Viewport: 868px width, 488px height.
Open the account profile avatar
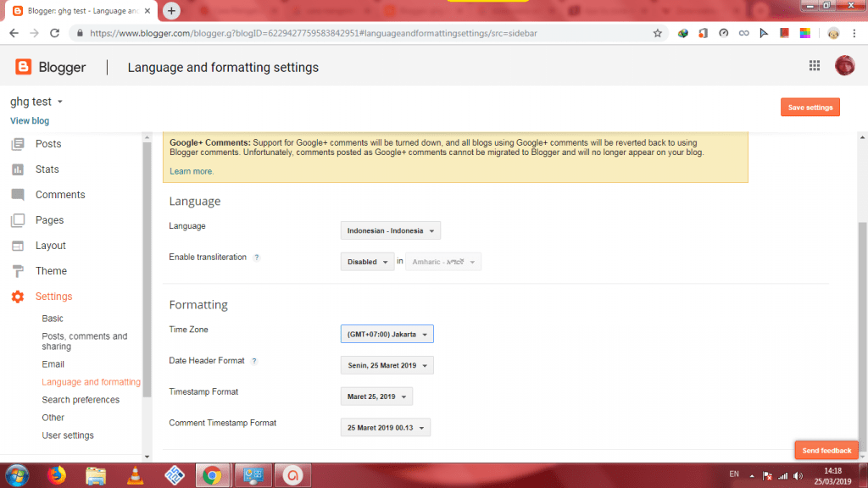(x=844, y=66)
